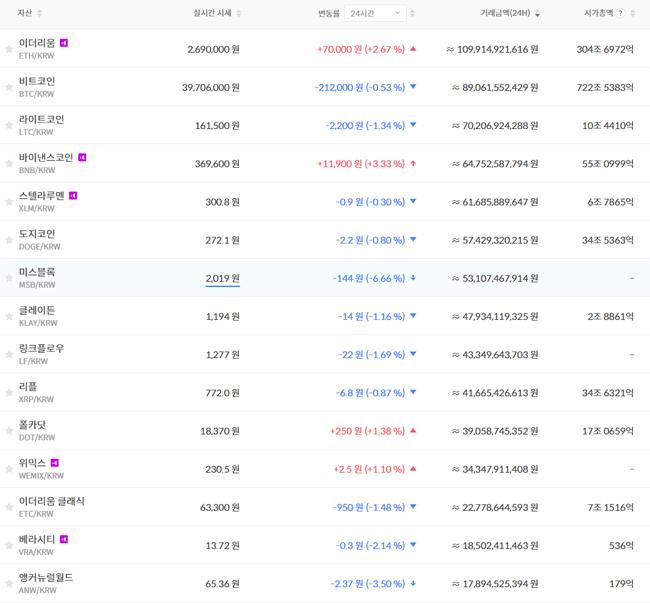Click the star icon for 폴카닷
Image resolution: width=650 pixels, height=603 pixels.
pos(9,430)
